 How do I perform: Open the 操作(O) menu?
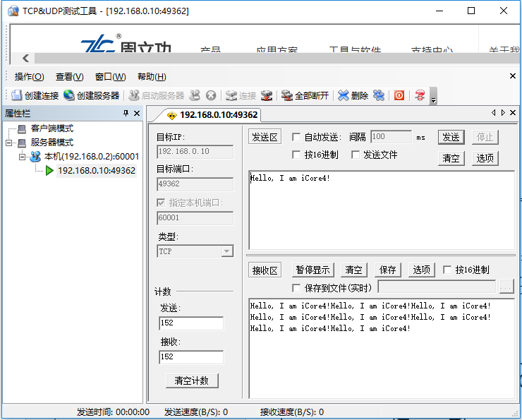point(29,77)
